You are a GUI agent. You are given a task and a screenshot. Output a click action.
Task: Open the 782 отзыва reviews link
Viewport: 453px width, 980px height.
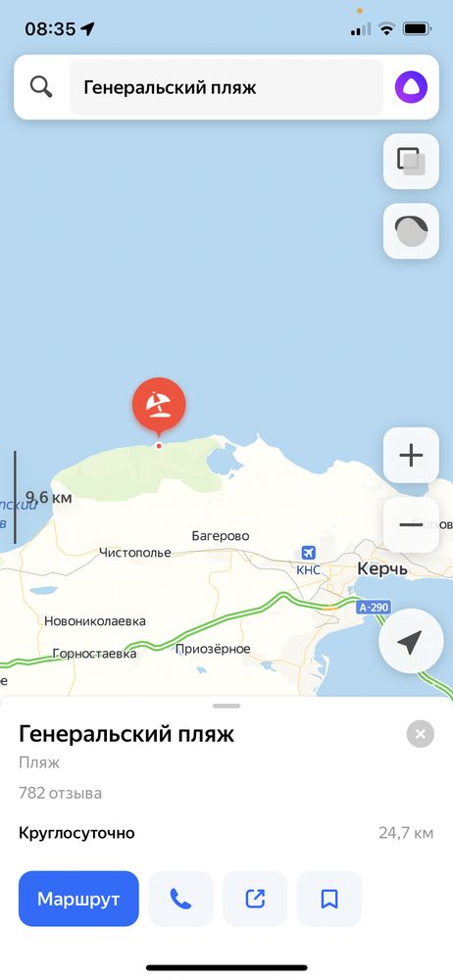pyautogui.click(x=60, y=793)
